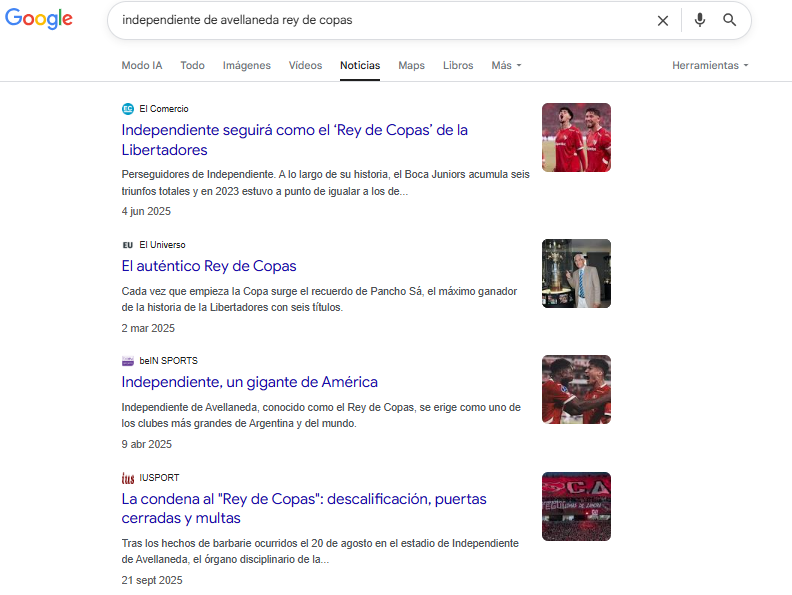Click the magnifying glass search icon
This screenshot has width=792, height=595.
tap(730, 20)
